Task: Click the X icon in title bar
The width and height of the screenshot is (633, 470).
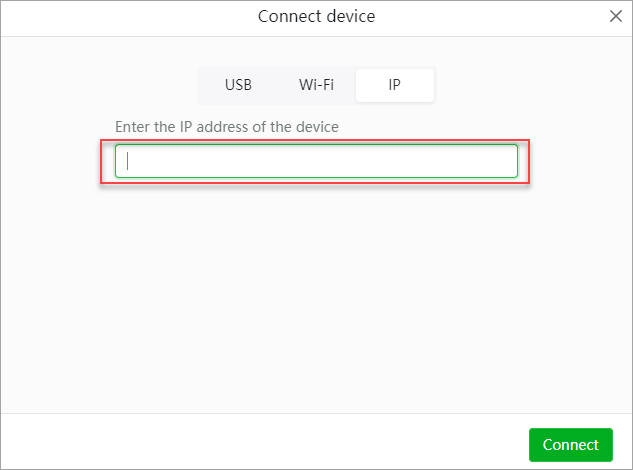Action: pyautogui.click(x=616, y=16)
